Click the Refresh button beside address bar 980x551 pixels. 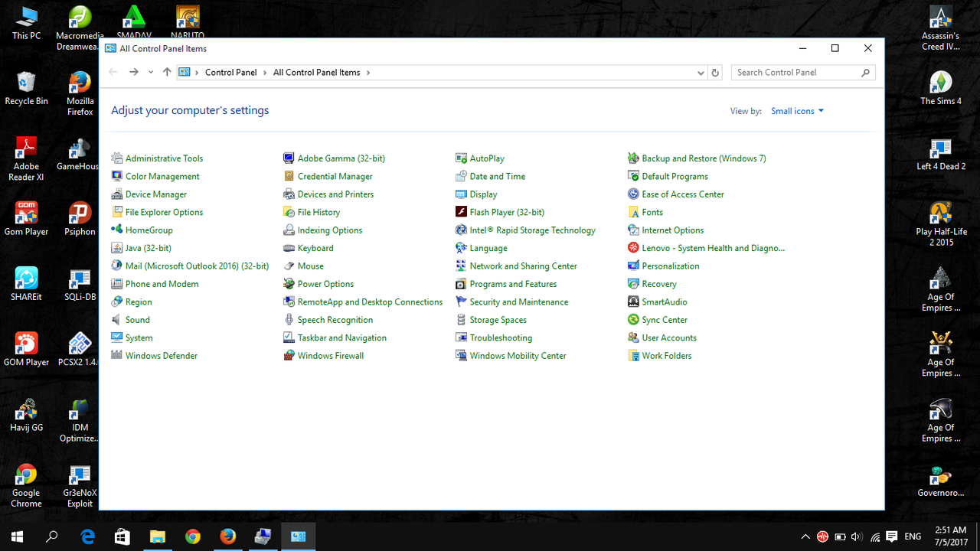point(715,73)
